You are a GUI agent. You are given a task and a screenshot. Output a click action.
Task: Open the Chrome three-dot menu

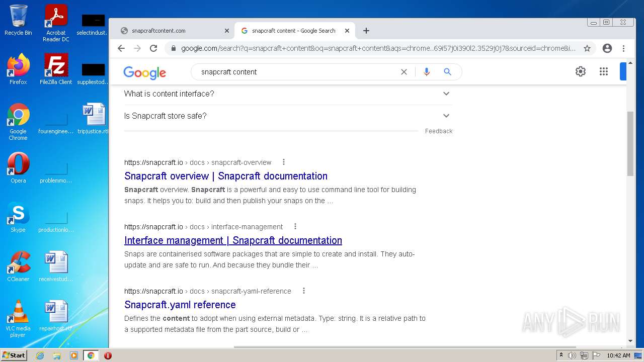[623, 48]
